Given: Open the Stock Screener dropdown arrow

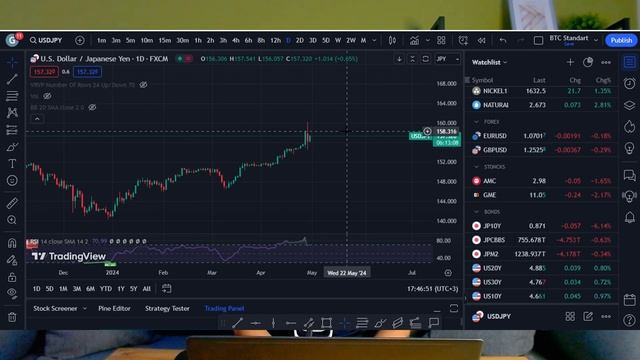Looking at the screenshot, I should [x=85, y=309].
